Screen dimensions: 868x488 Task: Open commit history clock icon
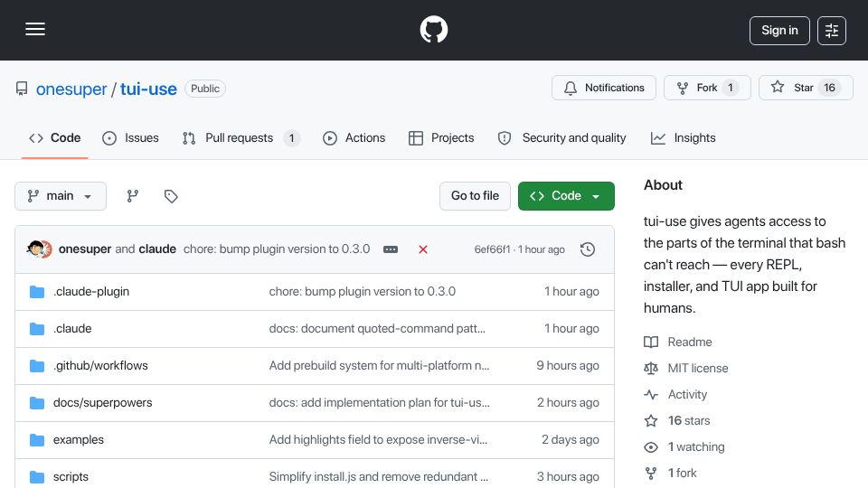[x=588, y=249]
